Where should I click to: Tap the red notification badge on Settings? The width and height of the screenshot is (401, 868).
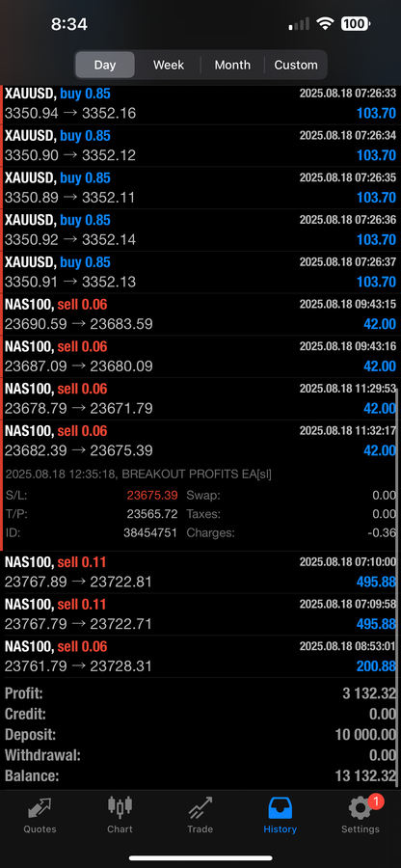tap(376, 800)
